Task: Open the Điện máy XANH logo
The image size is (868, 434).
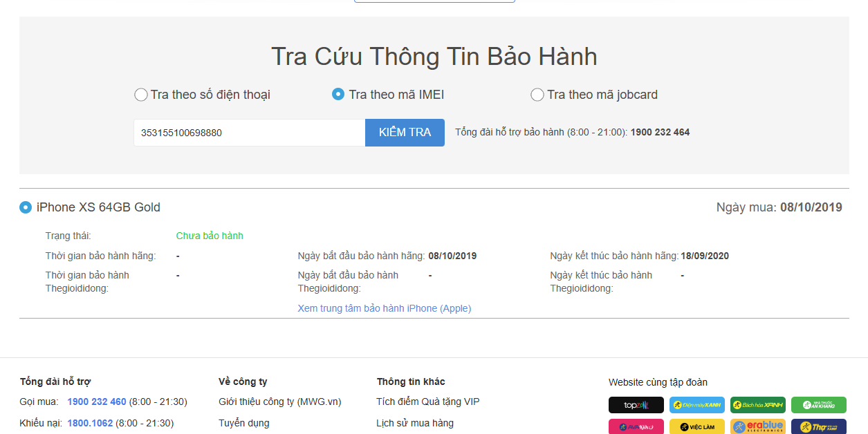Action: [x=696, y=405]
